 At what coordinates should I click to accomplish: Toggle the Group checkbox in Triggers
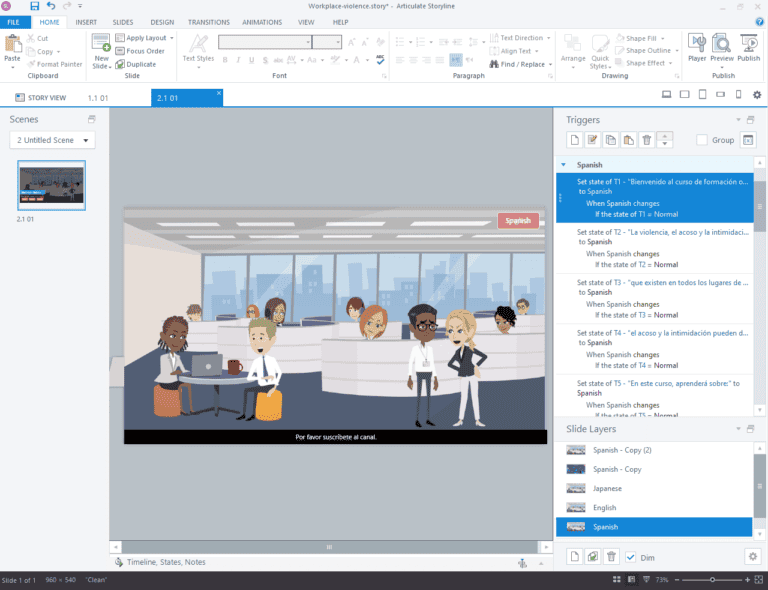[x=703, y=140]
